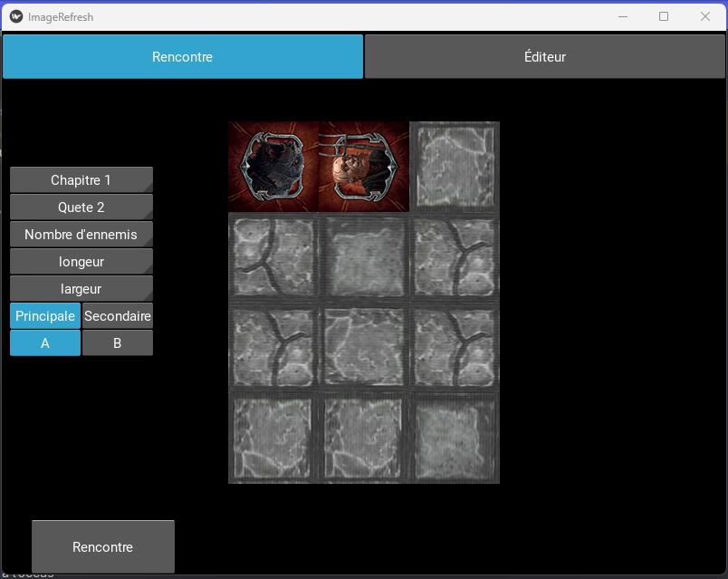Click the pale-faced enemy tile
The height and width of the screenshot is (579, 728).
tap(364, 167)
